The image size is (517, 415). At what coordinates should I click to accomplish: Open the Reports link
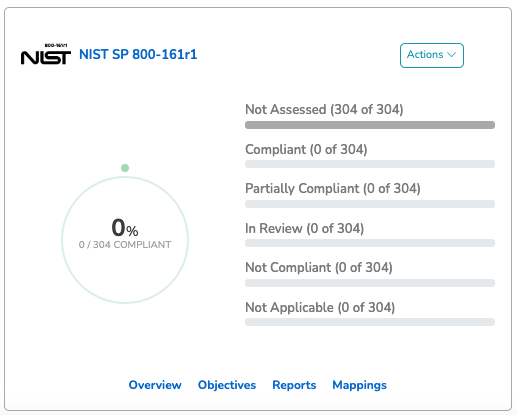(294, 385)
